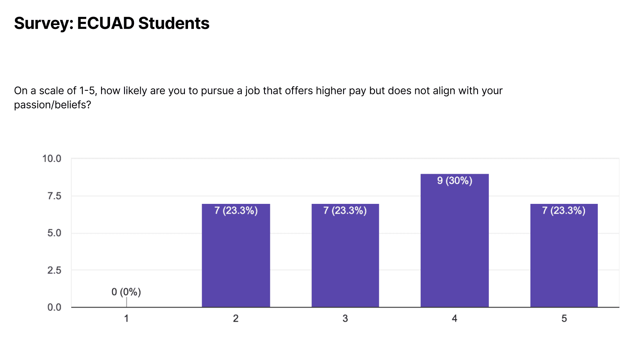Click the 2.5 y-axis label

tap(54, 270)
